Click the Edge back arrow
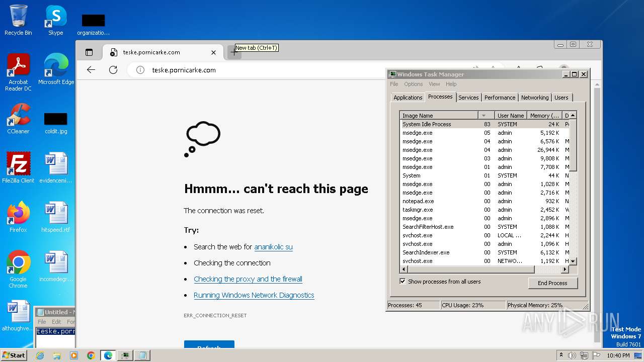 tap(91, 70)
